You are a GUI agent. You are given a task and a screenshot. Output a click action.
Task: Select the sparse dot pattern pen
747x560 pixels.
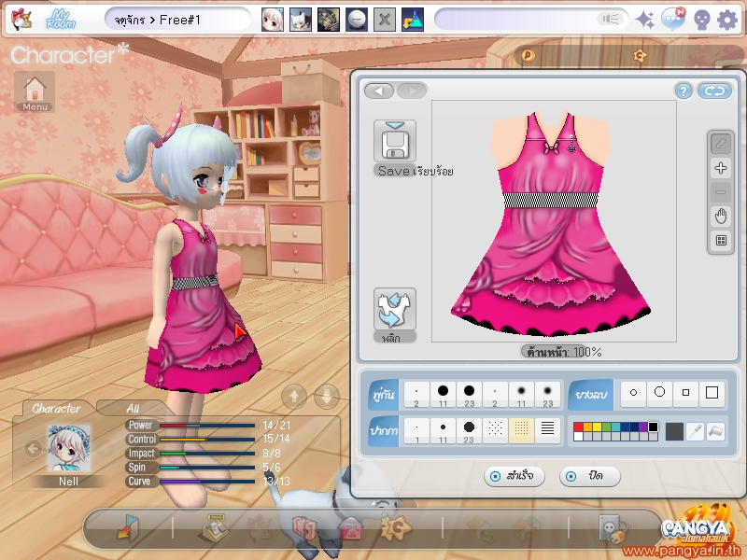(x=496, y=431)
